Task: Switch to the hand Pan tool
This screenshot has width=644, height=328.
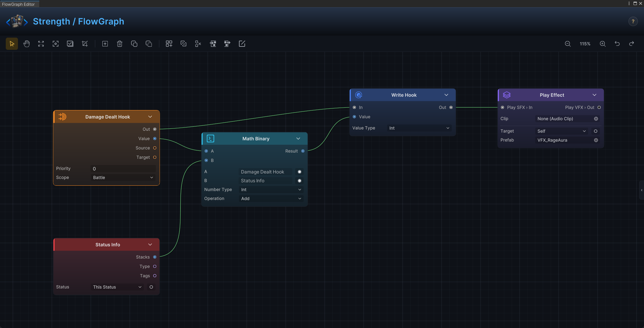Action: (x=26, y=44)
